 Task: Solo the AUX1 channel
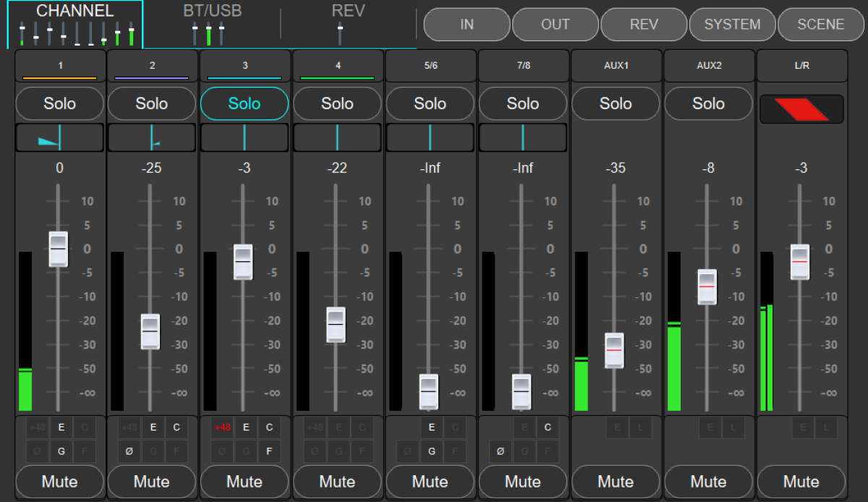[x=616, y=104]
